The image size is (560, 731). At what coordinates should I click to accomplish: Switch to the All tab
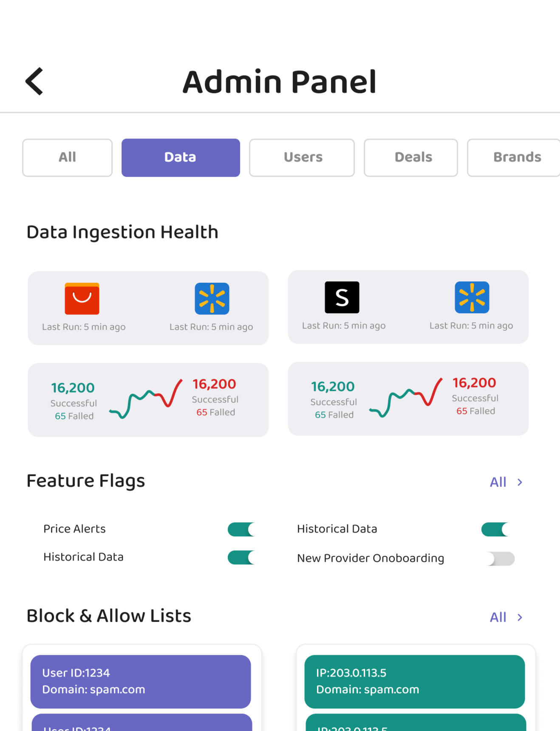(x=67, y=158)
